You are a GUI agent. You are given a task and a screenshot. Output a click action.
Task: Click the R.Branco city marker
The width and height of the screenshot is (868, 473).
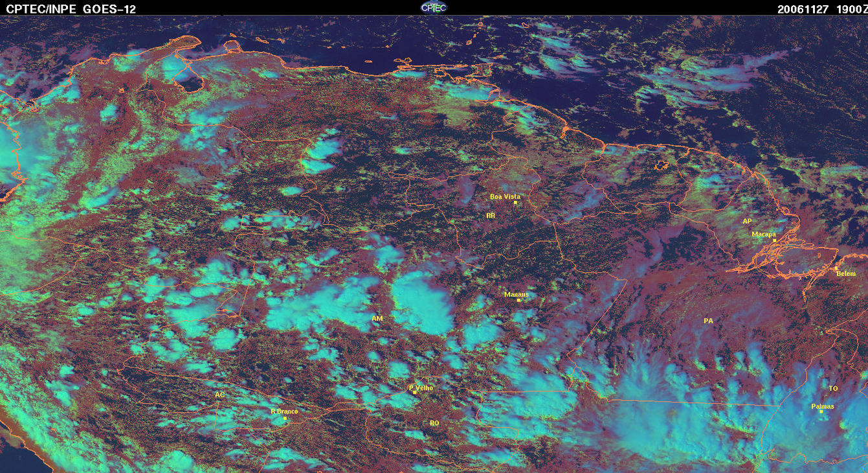point(285,419)
